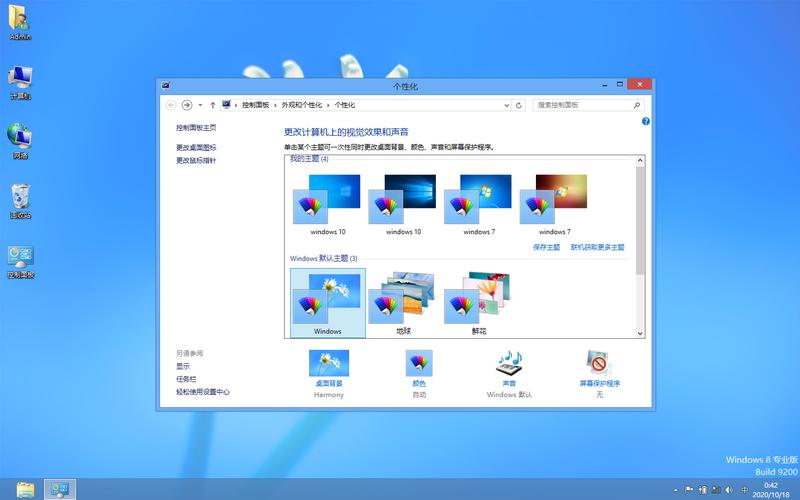Open the 网络 desktop icon

[20, 141]
